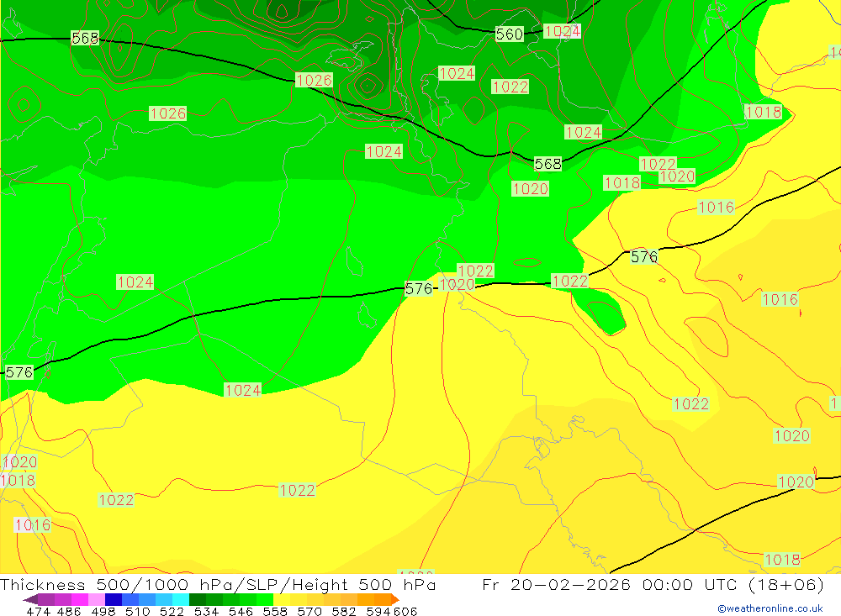The image size is (841, 616).
Task: Click the 558 value under the legend
Action: (275, 611)
